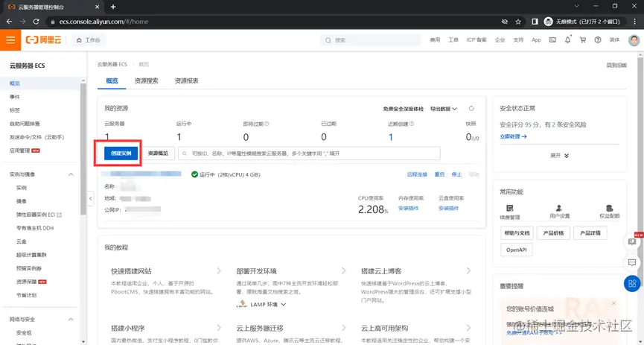Viewport: 644px width, 345px height.
Task: Open 安全组 in the sidebar
Action: [x=24, y=332]
